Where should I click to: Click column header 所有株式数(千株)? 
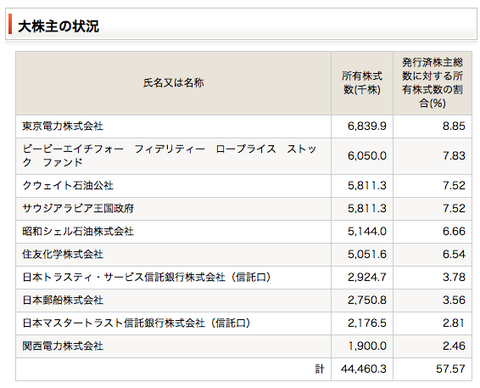pos(362,83)
